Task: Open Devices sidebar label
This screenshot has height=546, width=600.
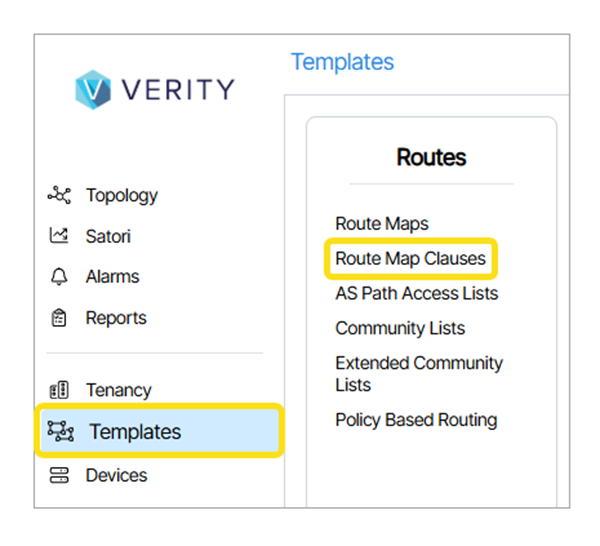Action: [116, 475]
